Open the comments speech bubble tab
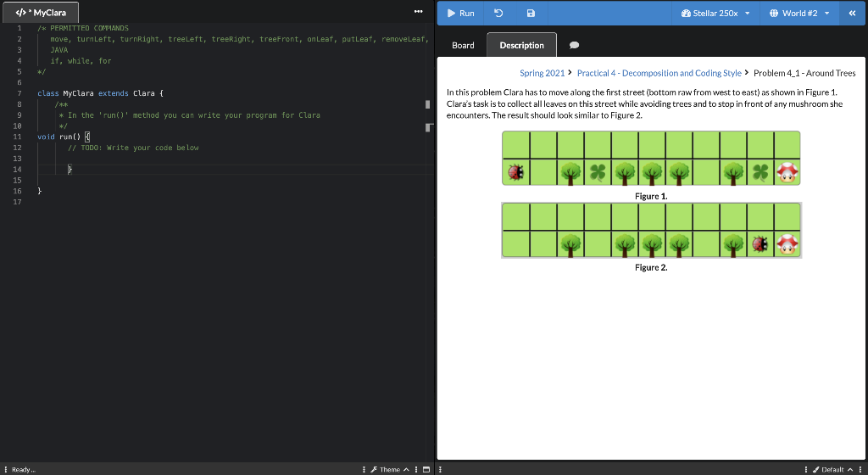The height and width of the screenshot is (475, 868). tap(574, 46)
